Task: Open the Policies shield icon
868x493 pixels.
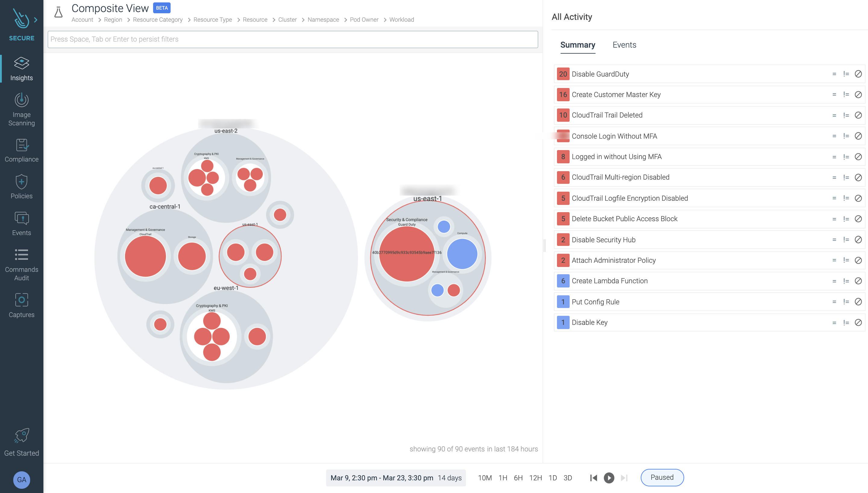Action: [x=21, y=186]
